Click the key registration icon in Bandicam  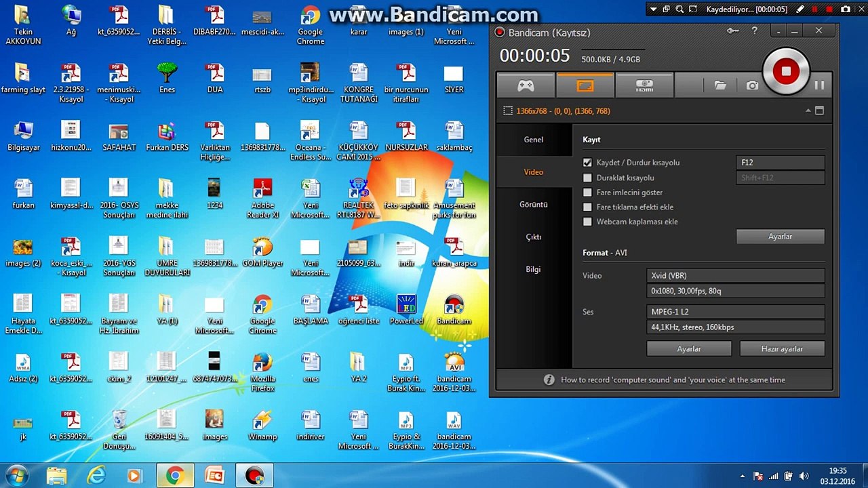732,30
